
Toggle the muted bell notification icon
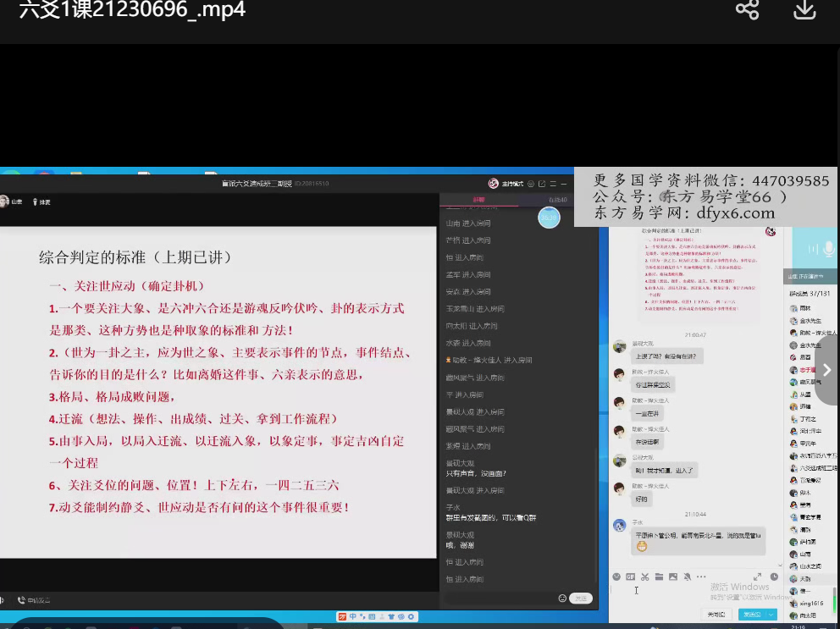[688, 577]
